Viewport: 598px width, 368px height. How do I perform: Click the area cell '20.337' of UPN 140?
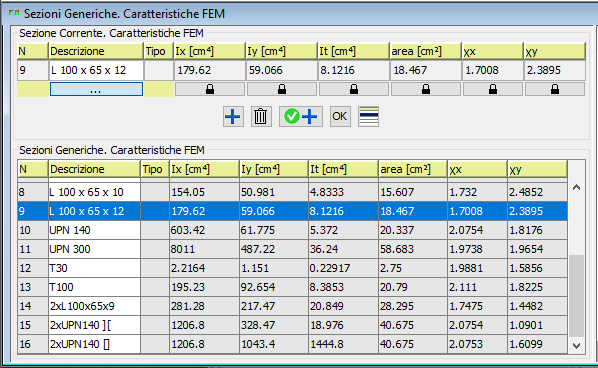coord(413,230)
